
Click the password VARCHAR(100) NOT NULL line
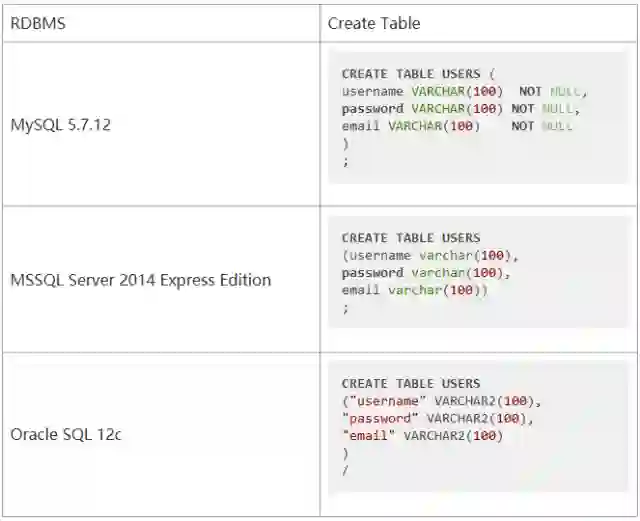460,108
